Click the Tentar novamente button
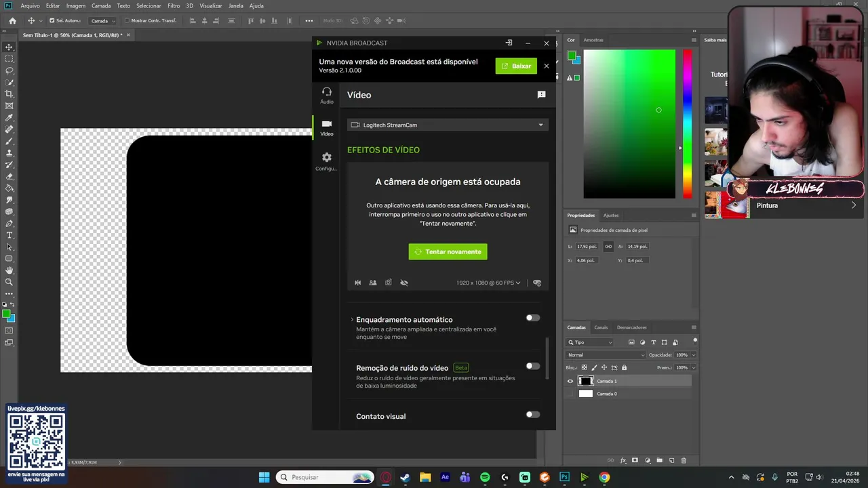Image resolution: width=868 pixels, height=488 pixels. coord(448,251)
